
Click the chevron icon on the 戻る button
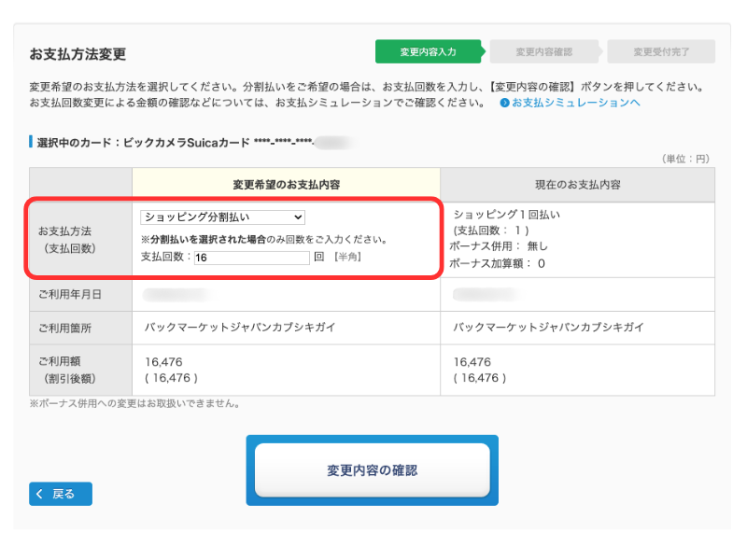pos(40,494)
